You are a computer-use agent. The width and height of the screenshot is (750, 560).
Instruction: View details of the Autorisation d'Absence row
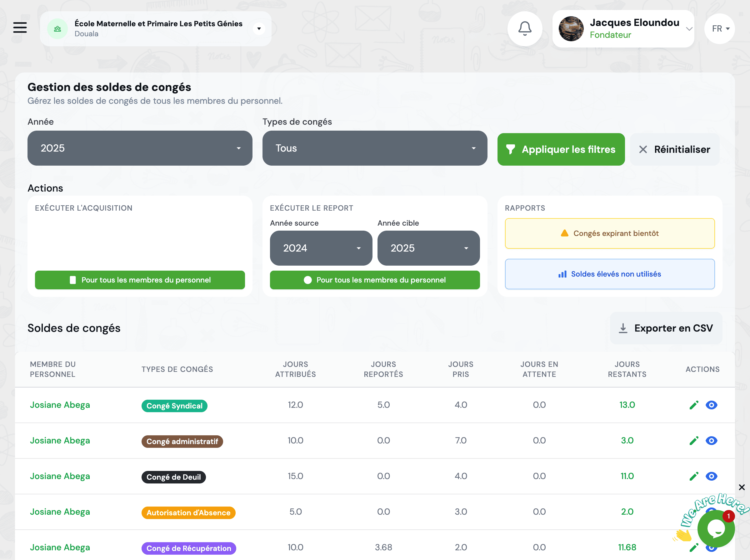pyautogui.click(x=711, y=512)
